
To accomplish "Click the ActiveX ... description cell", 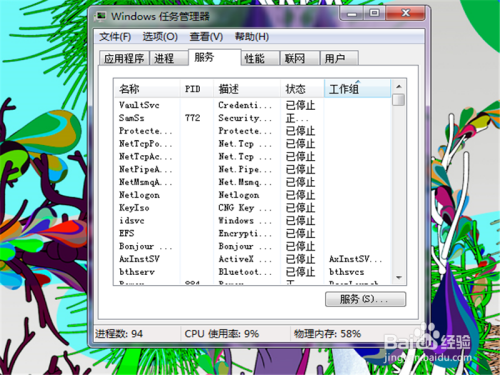I will (245, 259).
